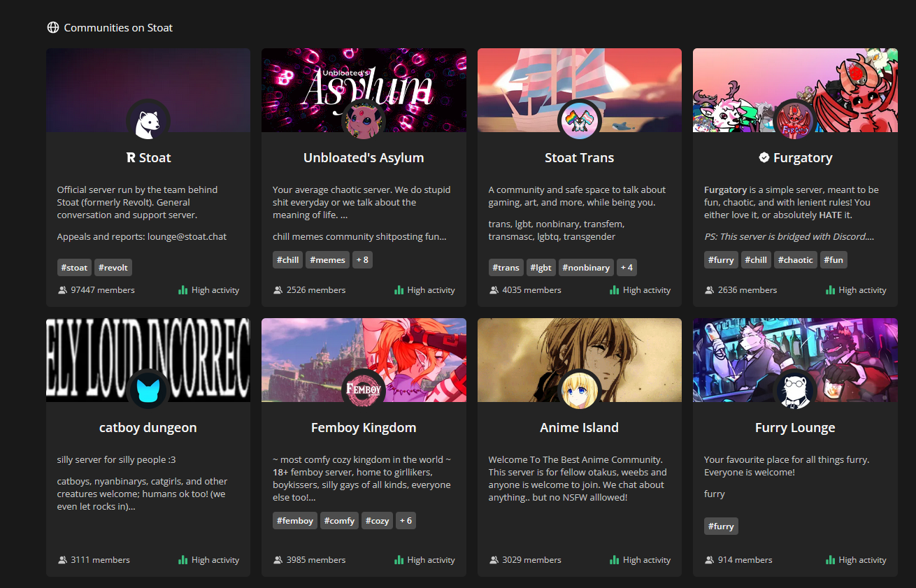
Task: Open the Anime Island server title
Action: point(580,428)
